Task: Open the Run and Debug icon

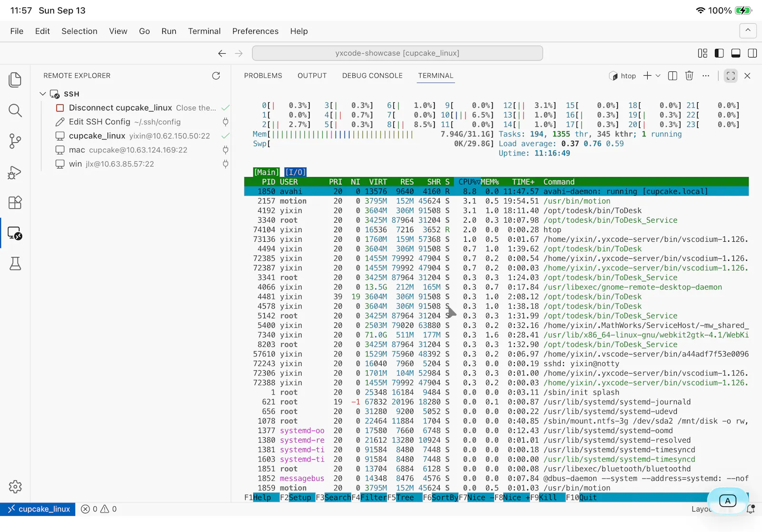Action: coord(15,172)
